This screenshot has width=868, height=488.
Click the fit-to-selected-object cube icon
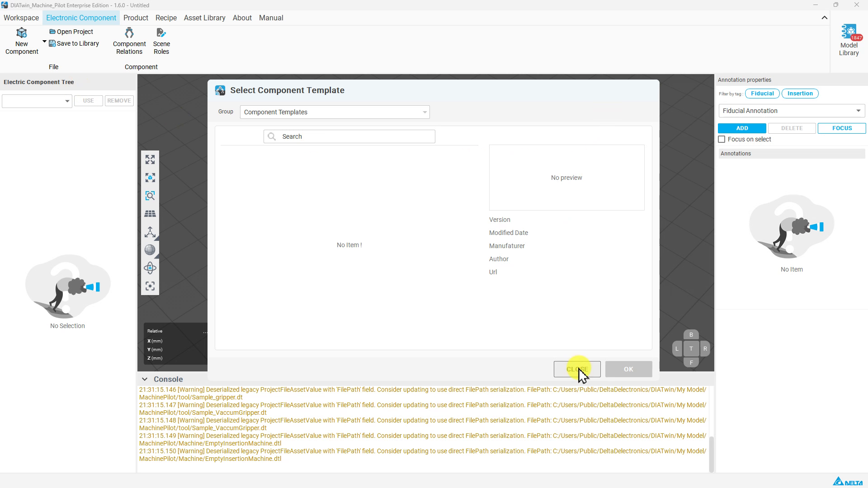pyautogui.click(x=150, y=178)
